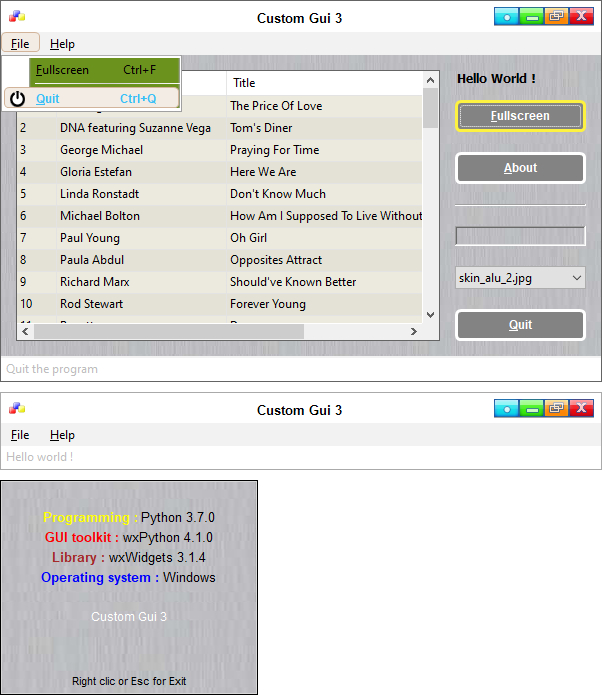The height and width of the screenshot is (695, 602).
Task: Click the green minimize icon in lower window
Action: (531, 408)
